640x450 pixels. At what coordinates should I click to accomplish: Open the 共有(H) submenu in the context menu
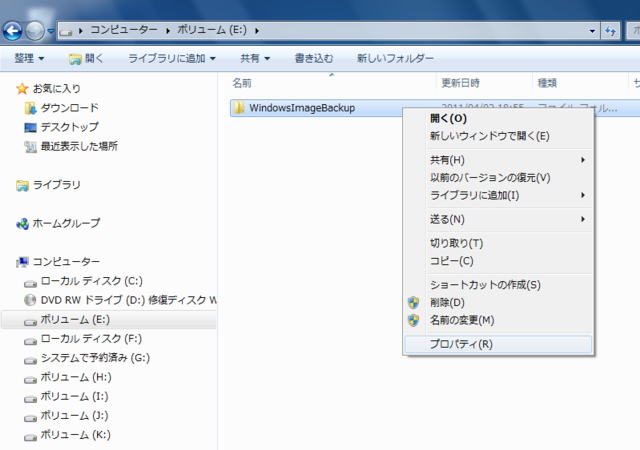point(498,160)
